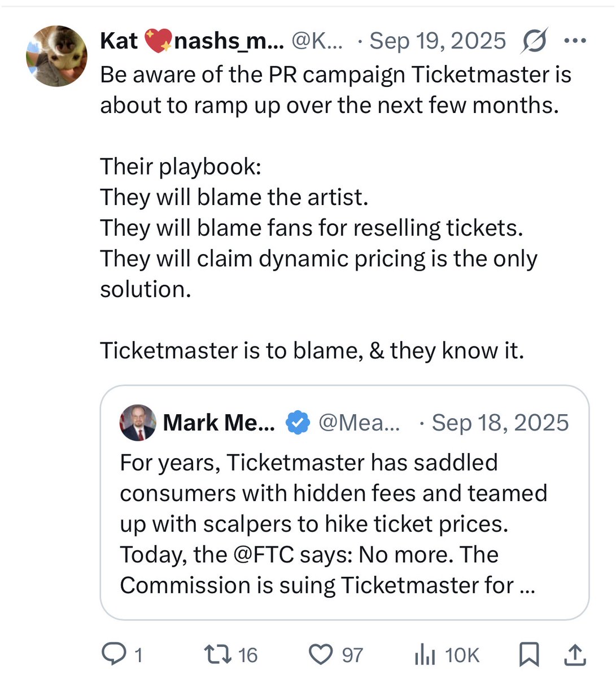Share the tweet using upload icon
This screenshot has height=678, width=616.
click(x=574, y=654)
